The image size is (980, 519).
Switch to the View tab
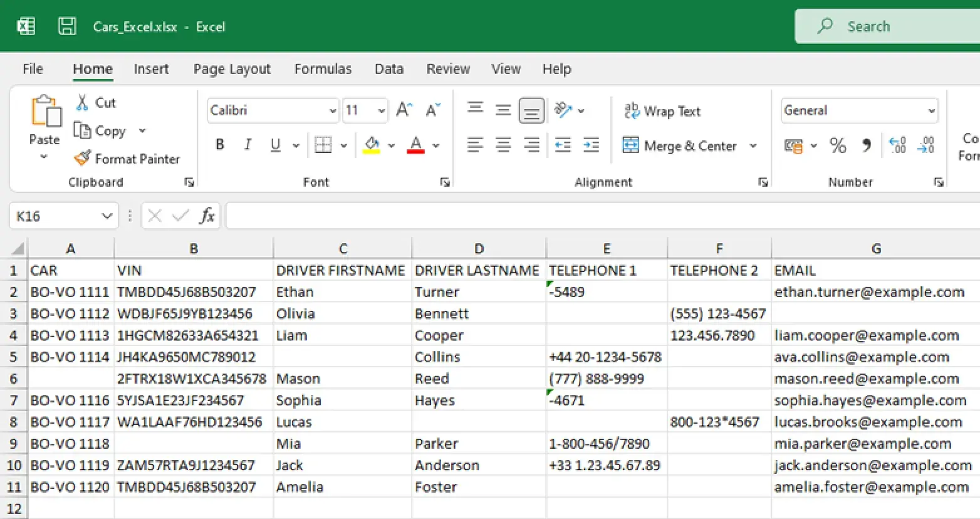click(506, 69)
